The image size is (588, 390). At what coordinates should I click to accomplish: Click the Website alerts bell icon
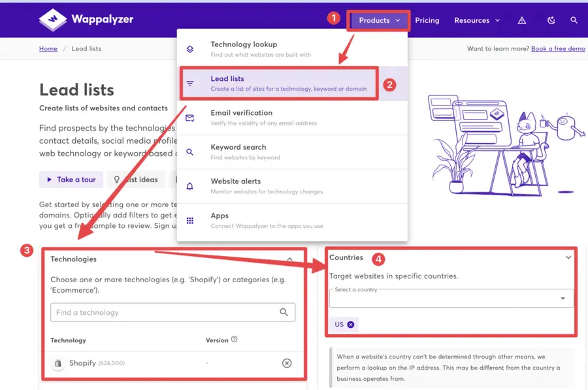[x=190, y=186]
